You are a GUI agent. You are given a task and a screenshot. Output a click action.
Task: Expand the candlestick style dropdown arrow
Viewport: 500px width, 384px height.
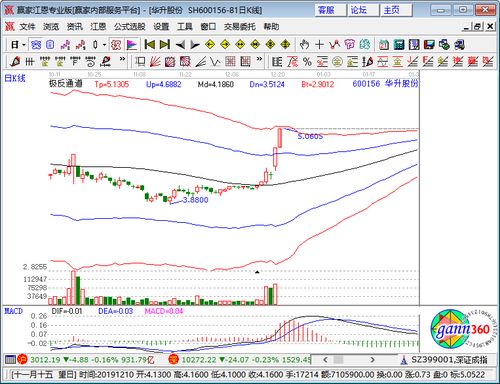104,45
